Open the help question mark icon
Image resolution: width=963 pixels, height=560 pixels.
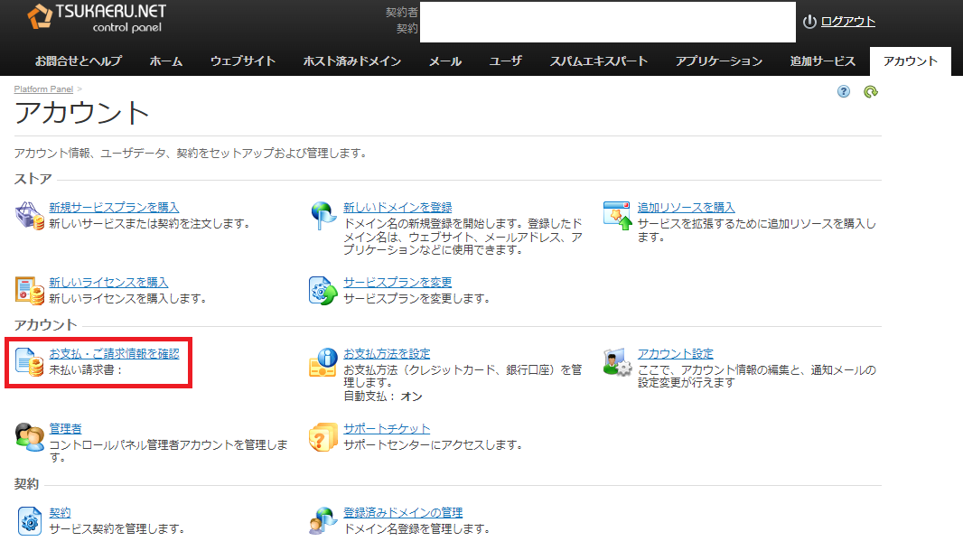tap(844, 91)
